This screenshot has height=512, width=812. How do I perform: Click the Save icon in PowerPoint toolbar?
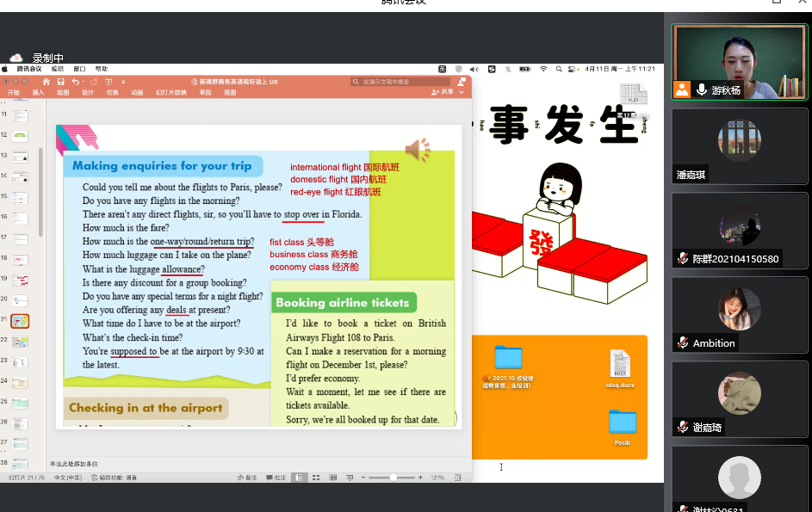coord(60,82)
